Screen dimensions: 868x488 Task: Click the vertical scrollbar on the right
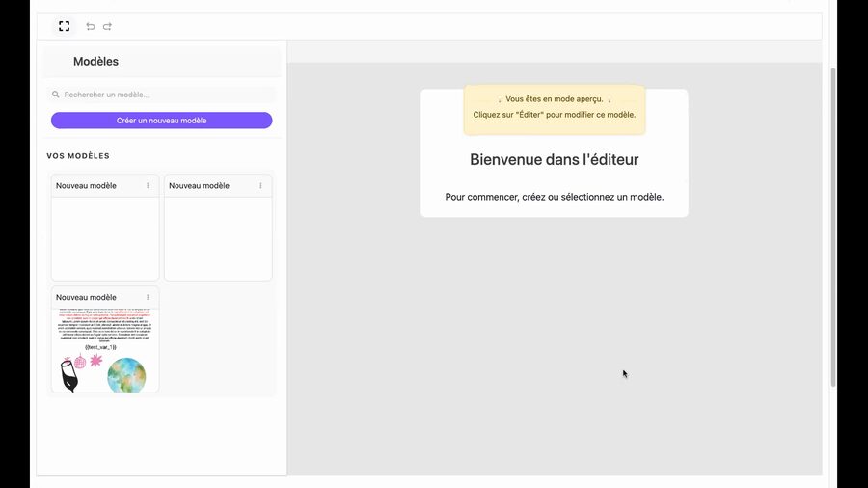833,227
